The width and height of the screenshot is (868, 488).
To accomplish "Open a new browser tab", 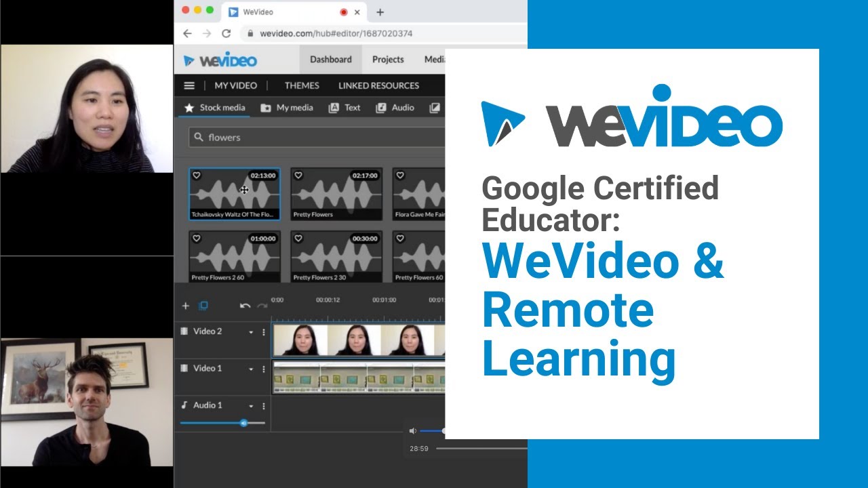I will (380, 12).
